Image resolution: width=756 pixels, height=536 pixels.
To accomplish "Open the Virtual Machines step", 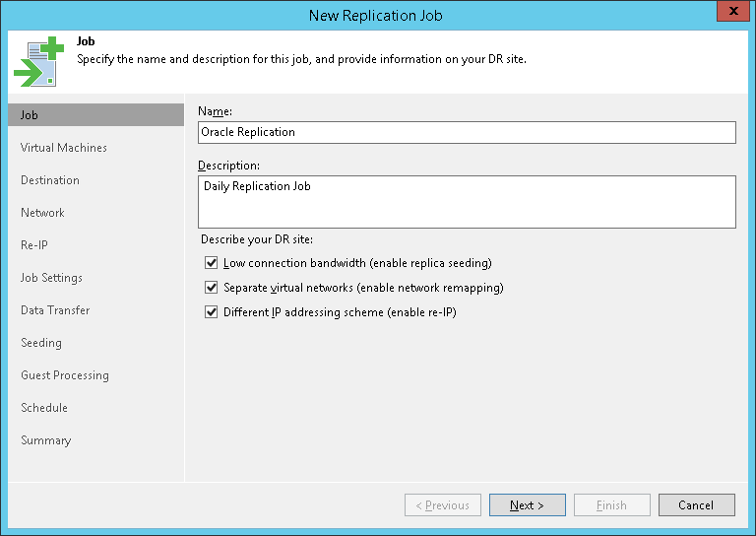I will 64,148.
